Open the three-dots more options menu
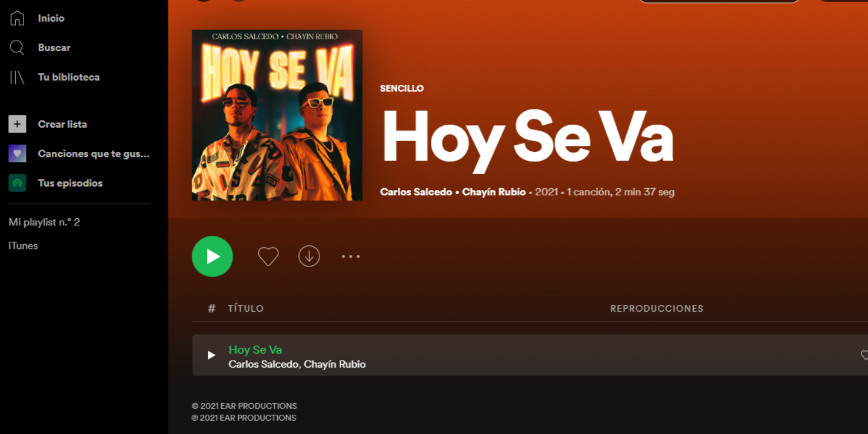The height and width of the screenshot is (434, 868). 350,256
